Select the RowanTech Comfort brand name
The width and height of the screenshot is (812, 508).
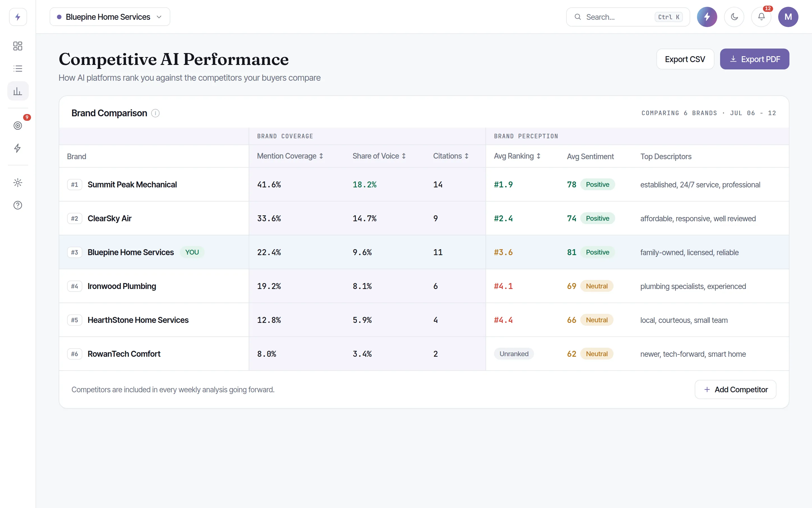(124, 354)
